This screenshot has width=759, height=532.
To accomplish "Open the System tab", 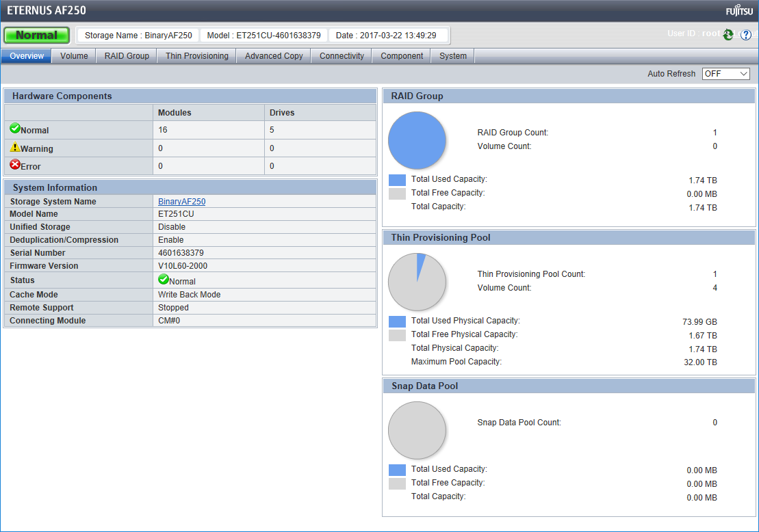I will click(453, 56).
